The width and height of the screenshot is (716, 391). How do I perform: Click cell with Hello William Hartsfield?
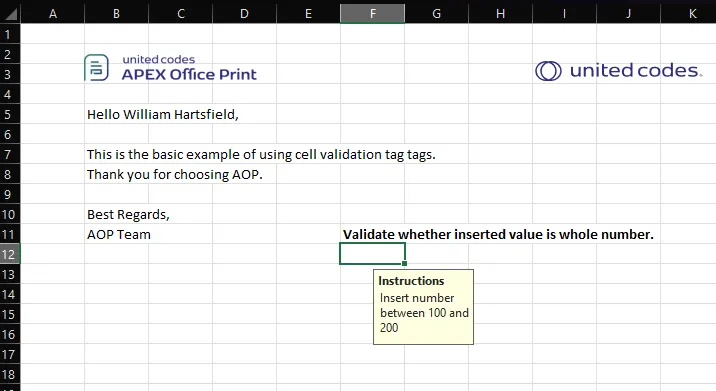pos(163,114)
